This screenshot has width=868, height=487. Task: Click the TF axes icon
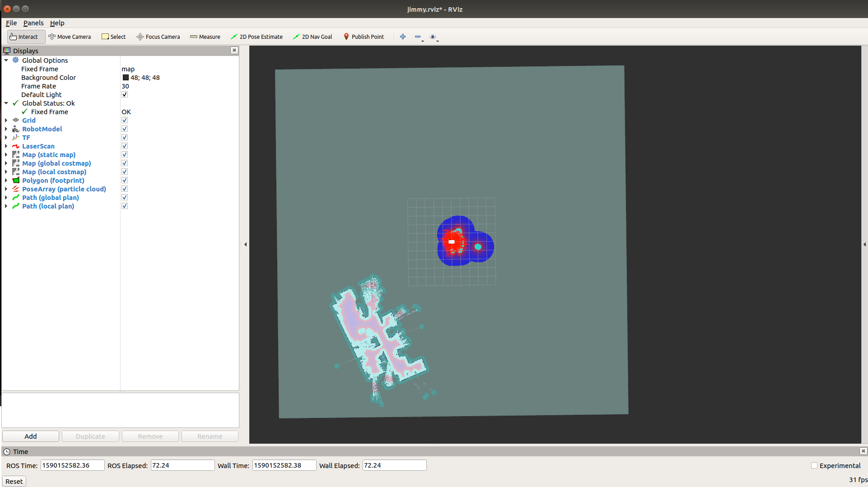tap(16, 137)
